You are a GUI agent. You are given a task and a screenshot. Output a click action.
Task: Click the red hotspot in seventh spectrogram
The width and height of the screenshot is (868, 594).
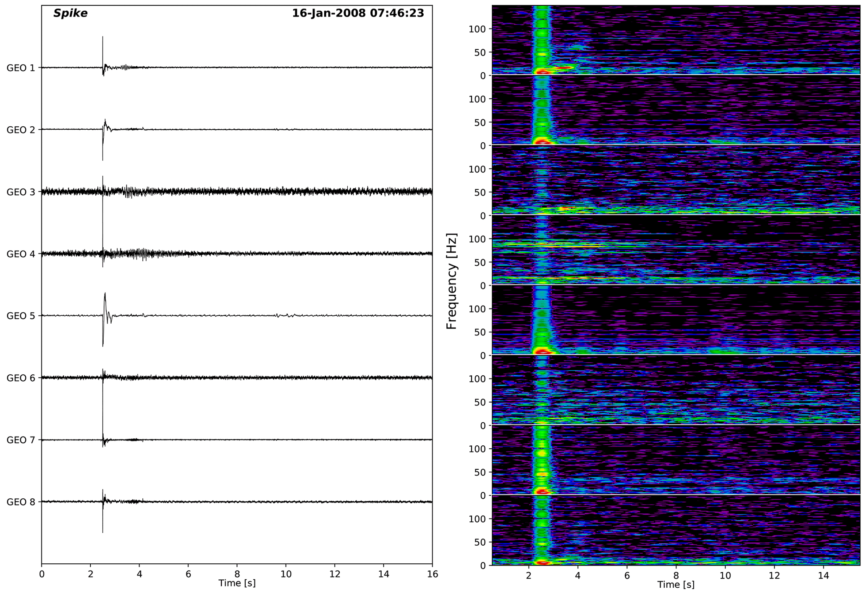pyautogui.click(x=542, y=490)
